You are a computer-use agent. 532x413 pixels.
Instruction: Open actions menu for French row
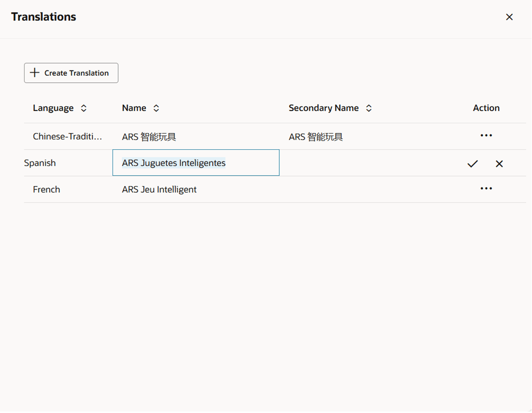point(486,188)
